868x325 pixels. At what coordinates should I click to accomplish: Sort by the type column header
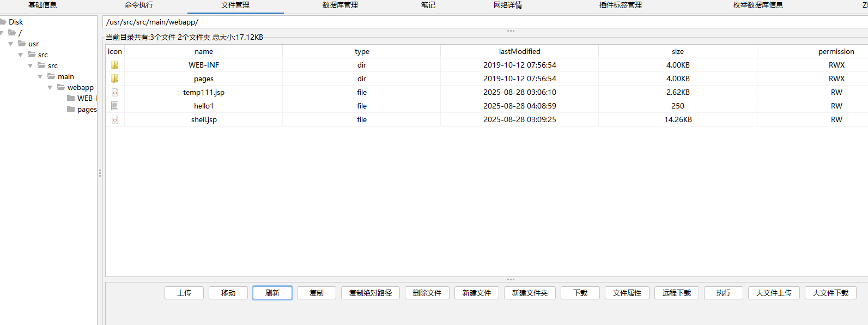click(362, 51)
